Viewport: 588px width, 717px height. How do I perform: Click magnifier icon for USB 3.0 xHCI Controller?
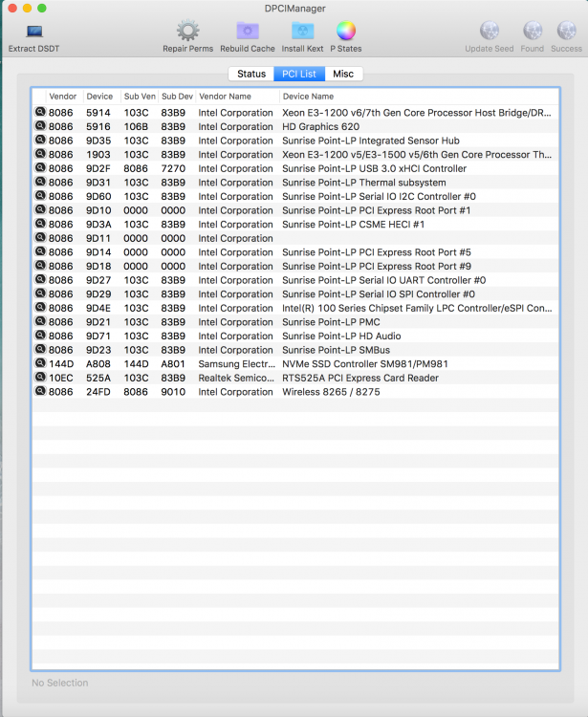[x=40, y=167]
